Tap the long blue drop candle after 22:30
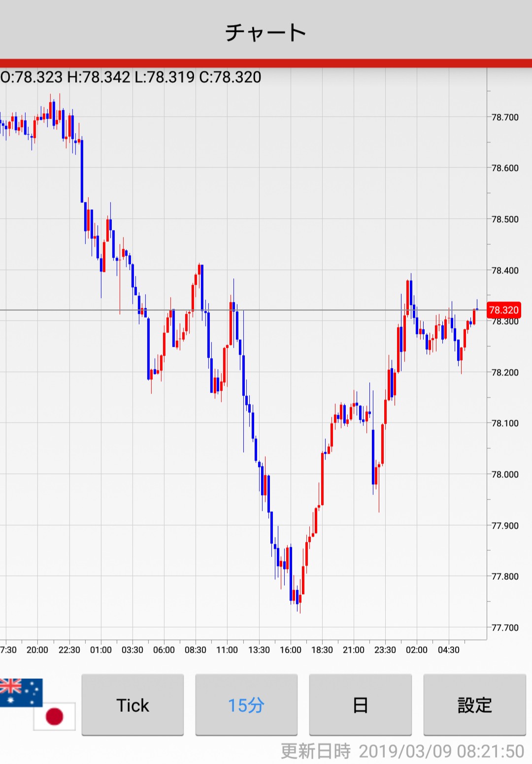Image resolution: width=532 pixels, height=764 pixels. (82, 170)
